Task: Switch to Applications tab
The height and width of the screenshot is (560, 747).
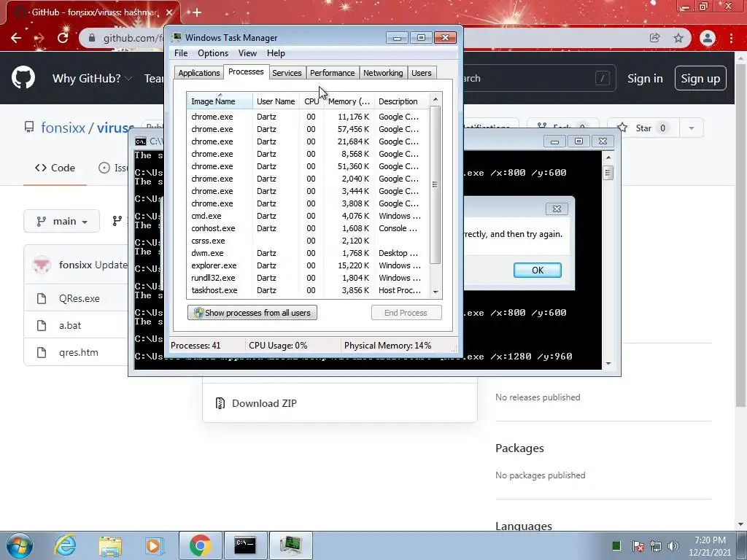Action: [199, 73]
